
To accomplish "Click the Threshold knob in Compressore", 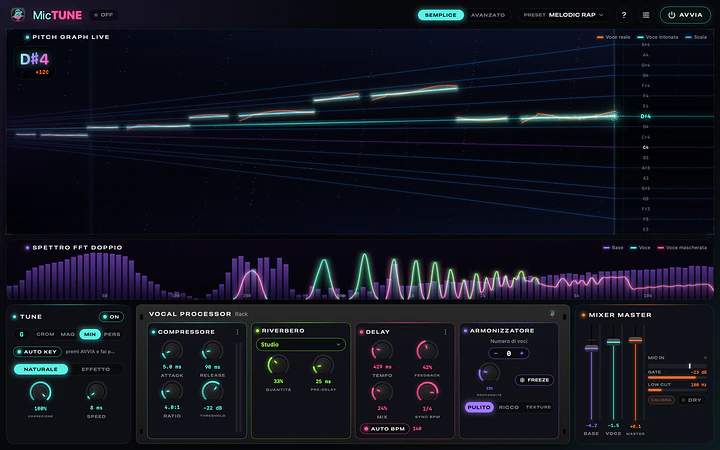I will [x=212, y=391].
